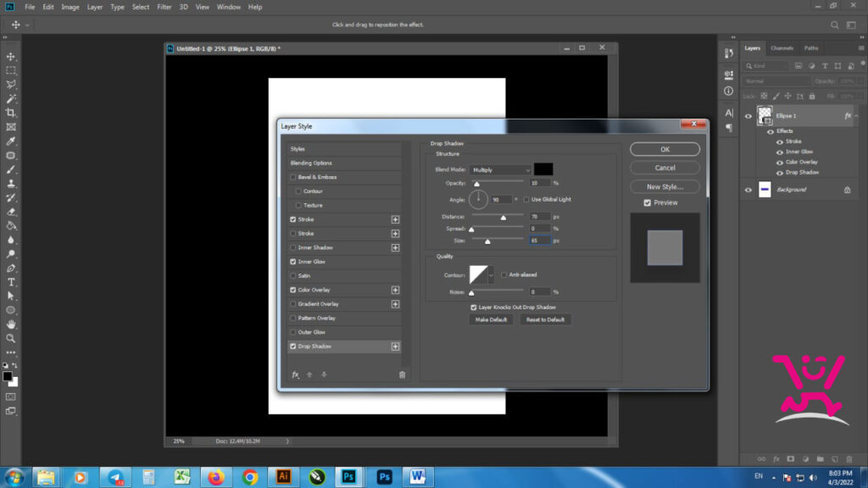Select the Hand tool

pyautogui.click(x=10, y=324)
